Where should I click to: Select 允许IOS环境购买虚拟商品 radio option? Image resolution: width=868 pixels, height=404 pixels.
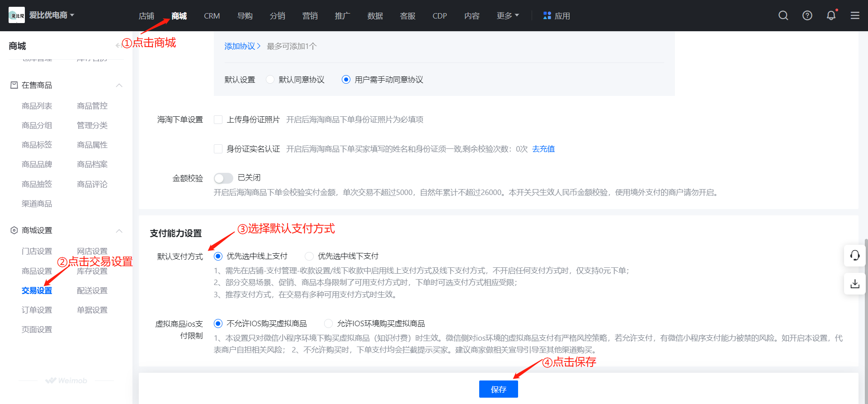tap(329, 323)
